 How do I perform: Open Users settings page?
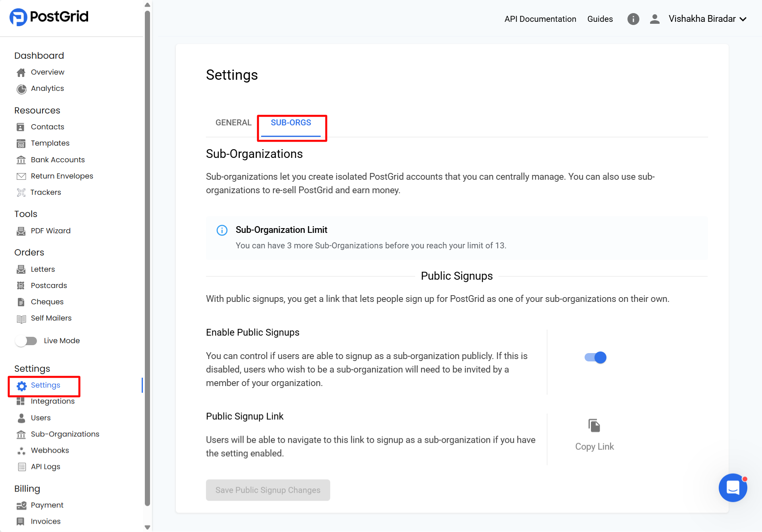(41, 418)
